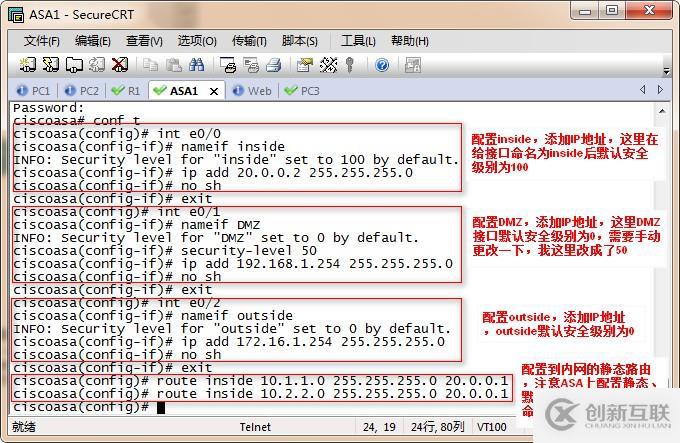Click the blue Help question icon
The width and height of the screenshot is (680, 443).
coord(382,65)
